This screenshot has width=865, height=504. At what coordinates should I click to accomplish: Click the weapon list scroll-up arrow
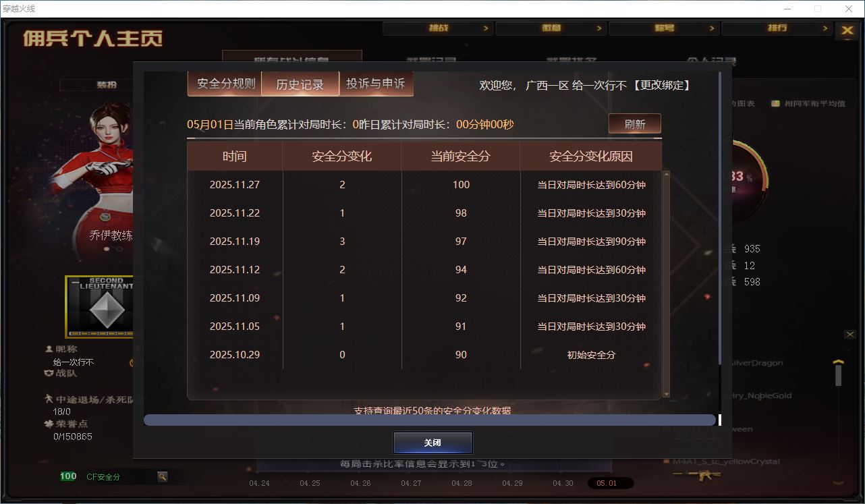(x=838, y=363)
